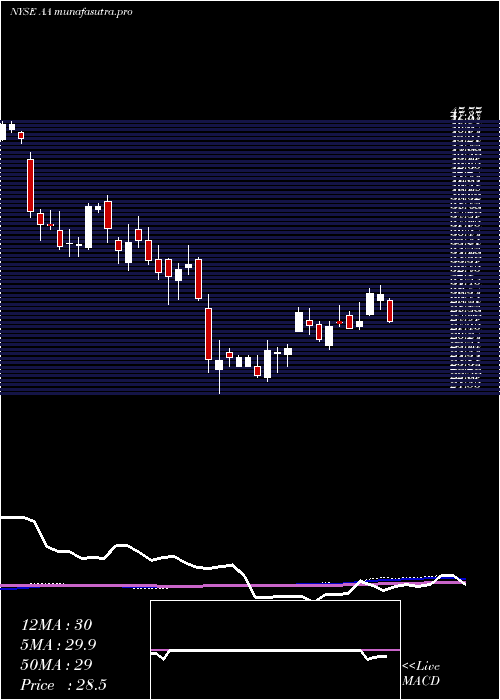Viewport: 500px width, 700px height.
Task: Click the 12MA : 30 value
Action: [x=56, y=625]
